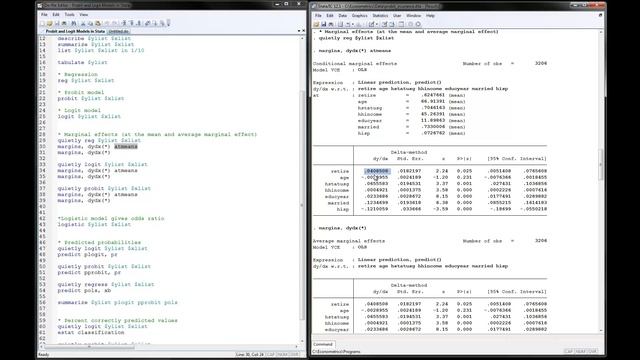Click 'Conditional marginal effects' heading in Results
640x360 pixels.
click(x=355, y=64)
